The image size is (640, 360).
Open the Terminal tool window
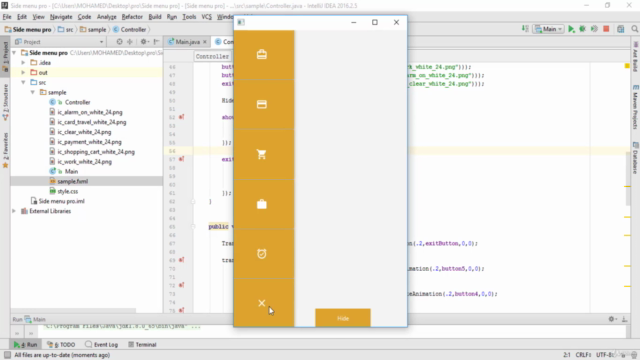pyautogui.click(x=142, y=344)
